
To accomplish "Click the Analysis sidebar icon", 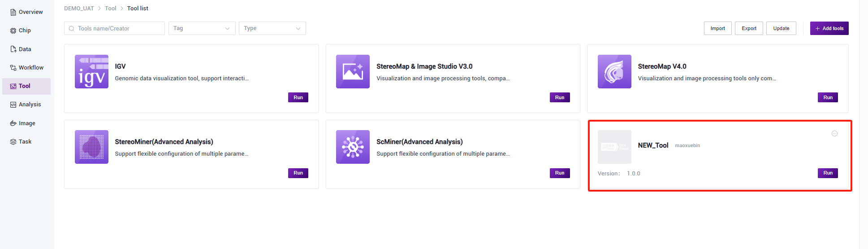I will pos(13,105).
